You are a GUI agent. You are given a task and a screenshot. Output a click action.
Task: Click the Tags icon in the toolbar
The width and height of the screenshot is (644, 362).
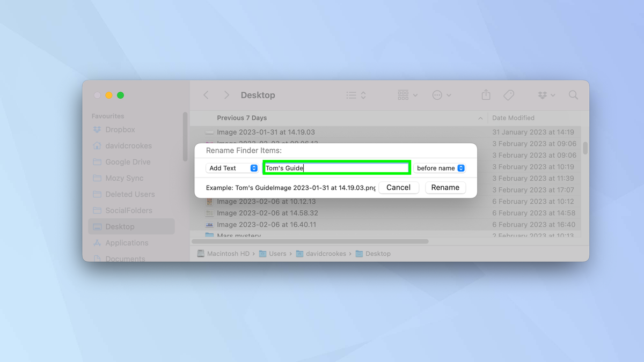click(x=509, y=94)
